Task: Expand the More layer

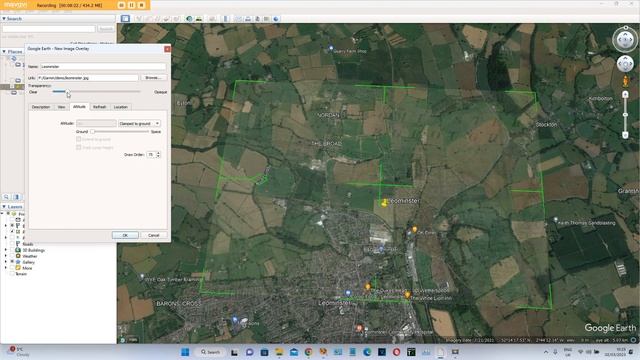Action: [x=6, y=268]
